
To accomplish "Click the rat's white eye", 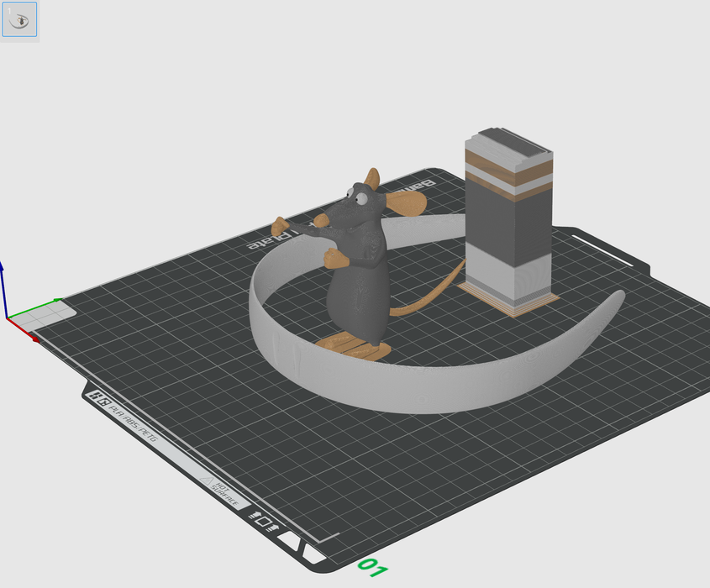I will tap(361, 199).
